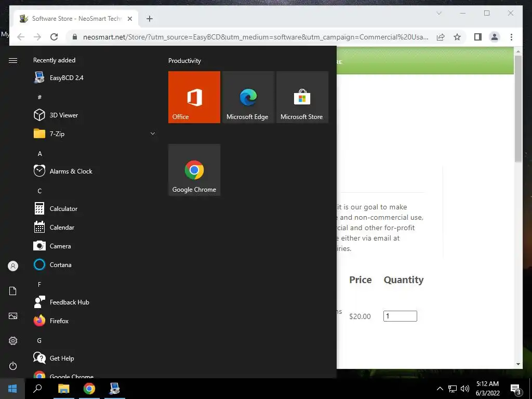Click the Power button in Start
Viewport: 532px width, 399px height.
(13, 366)
